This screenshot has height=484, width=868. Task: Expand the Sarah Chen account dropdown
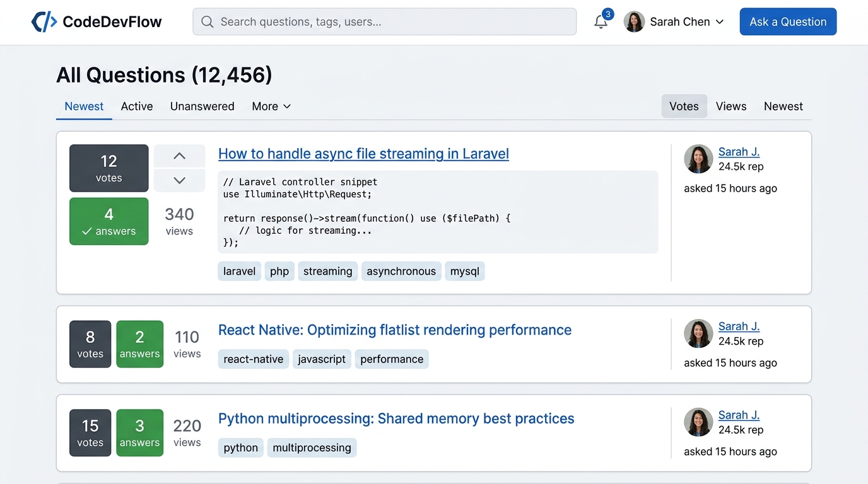[x=720, y=22]
